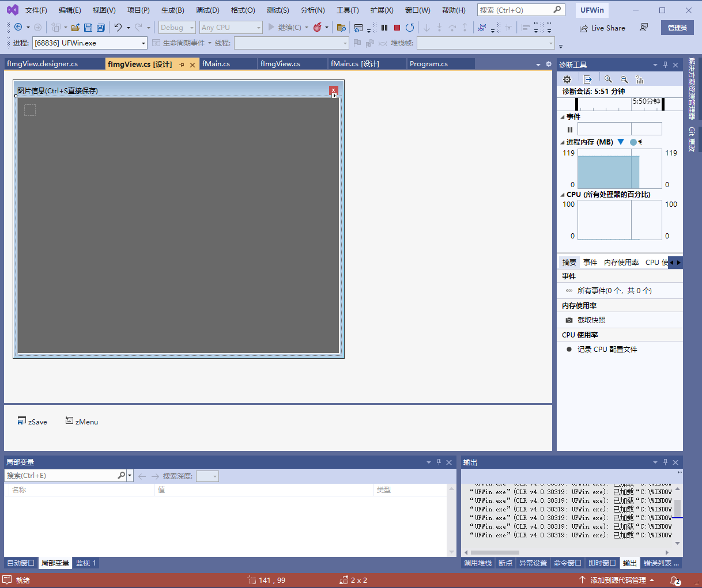Image resolution: width=702 pixels, height=588 pixels.
Task: Click smart tag arrow on designer form
Action: coord(334,96)
